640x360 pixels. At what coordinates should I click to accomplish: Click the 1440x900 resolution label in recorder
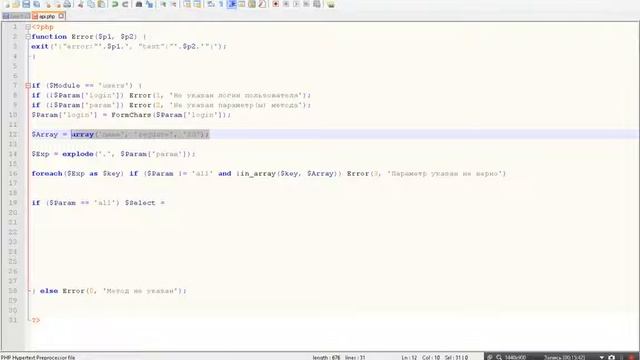point(516,358)
